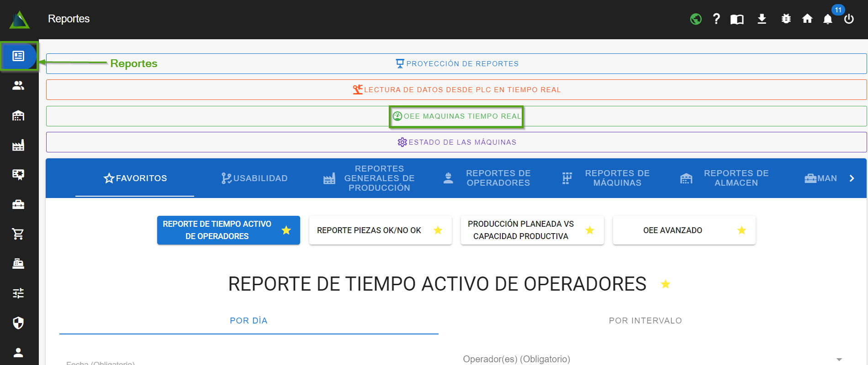Toggle star beside the report title heading

[665, 284]
